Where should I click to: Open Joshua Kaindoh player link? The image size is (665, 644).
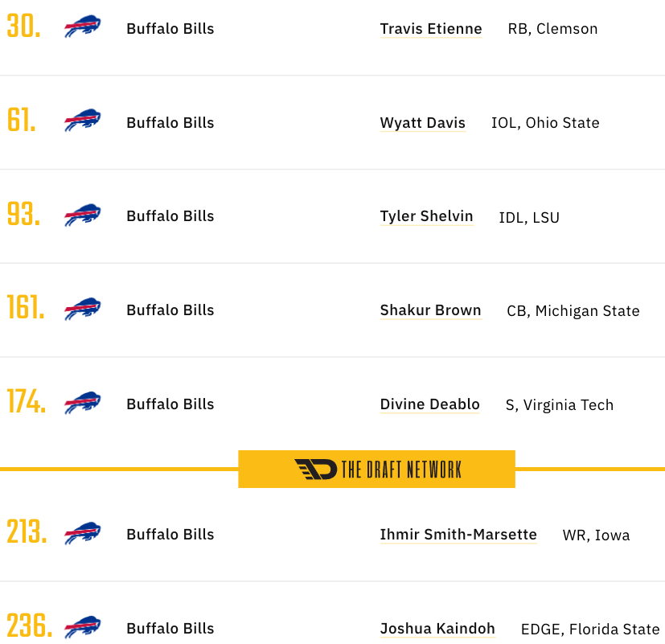tap(437, 629)
